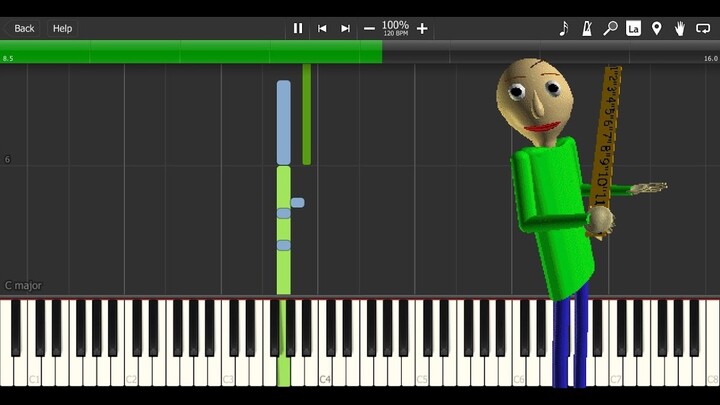Add a bookmark with pin icon
This screenshot has width=720, height=405.
[x=657, y=28]
